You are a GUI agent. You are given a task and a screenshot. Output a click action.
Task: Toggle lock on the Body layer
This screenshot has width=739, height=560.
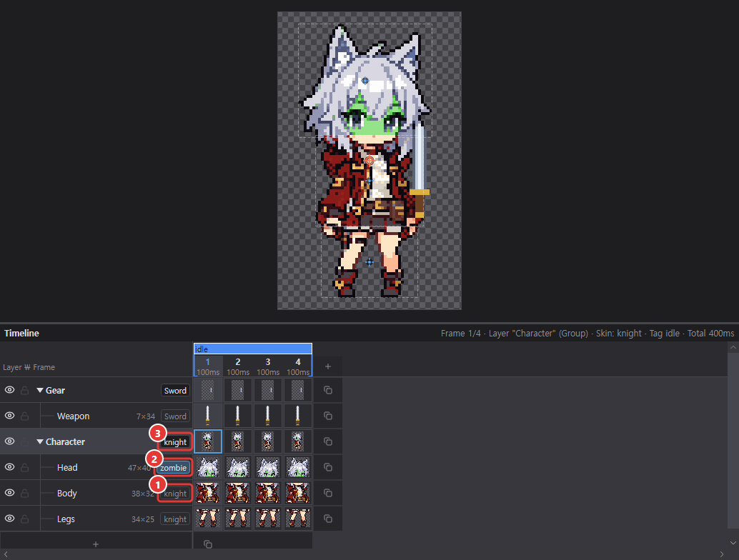pos(24,493)
